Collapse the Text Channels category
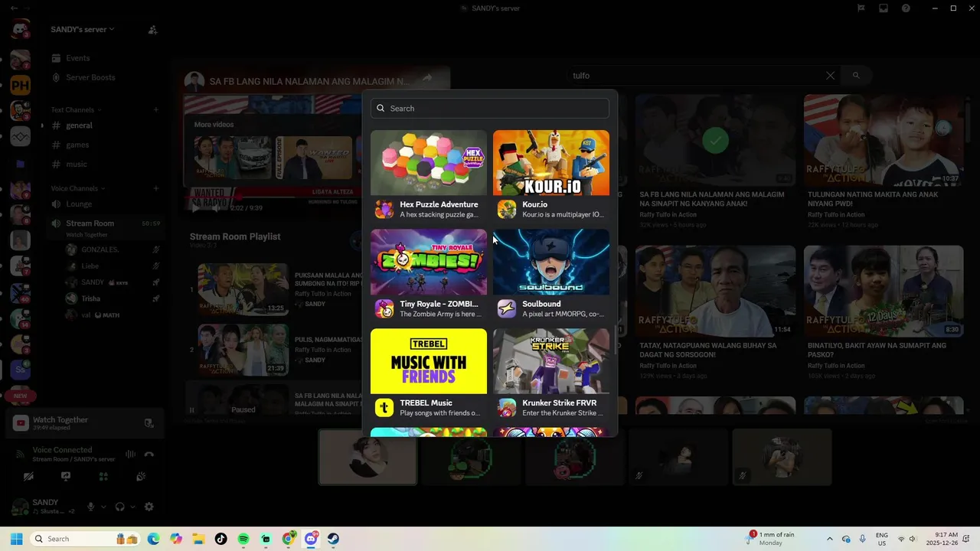Viewport: 980px width, 551px height. tap(77, 110)
